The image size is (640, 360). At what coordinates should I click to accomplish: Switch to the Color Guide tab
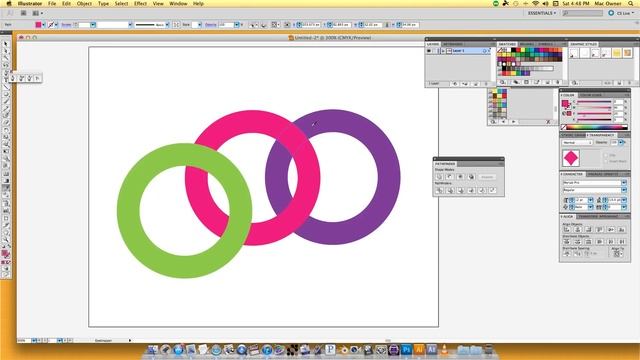pyautogui.click(x=591, y=95)
